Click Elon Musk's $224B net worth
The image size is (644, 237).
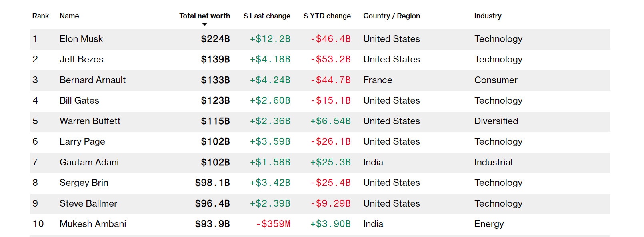[x=215, y=39]
